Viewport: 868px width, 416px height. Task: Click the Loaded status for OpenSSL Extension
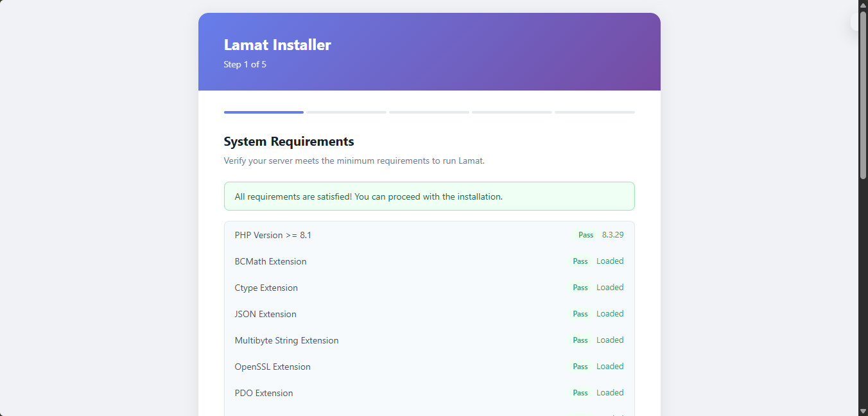tap(610, 367)
